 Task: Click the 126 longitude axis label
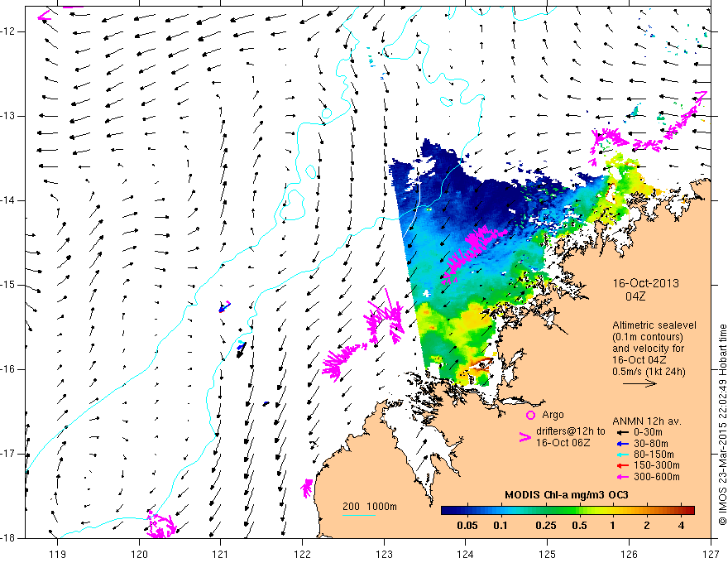(629, 554)
